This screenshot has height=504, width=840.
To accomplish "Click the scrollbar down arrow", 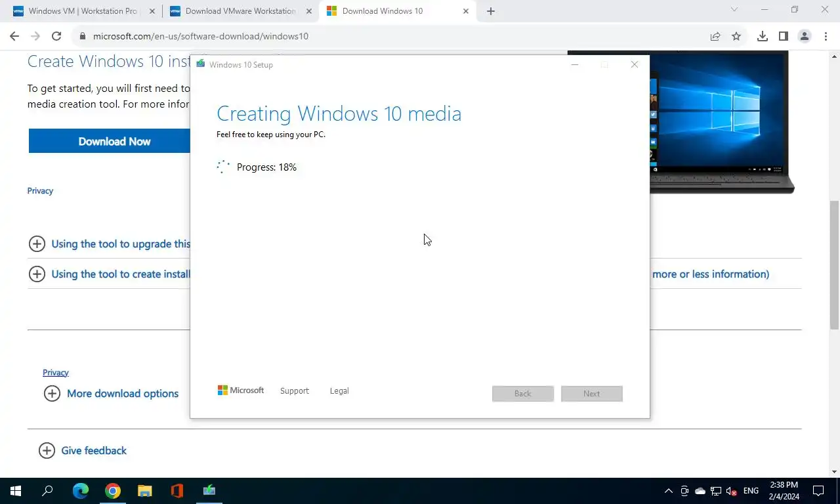I will tap(834, 471).
